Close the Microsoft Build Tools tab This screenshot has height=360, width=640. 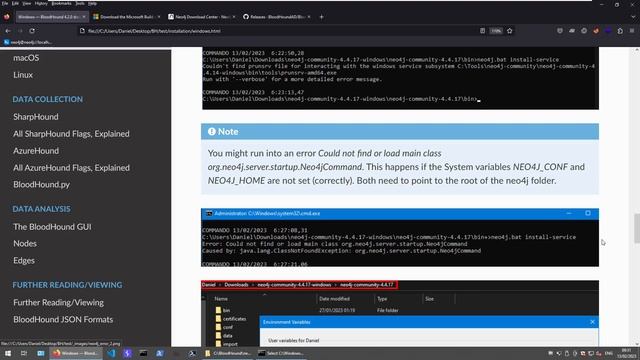(x=159, y=17)
